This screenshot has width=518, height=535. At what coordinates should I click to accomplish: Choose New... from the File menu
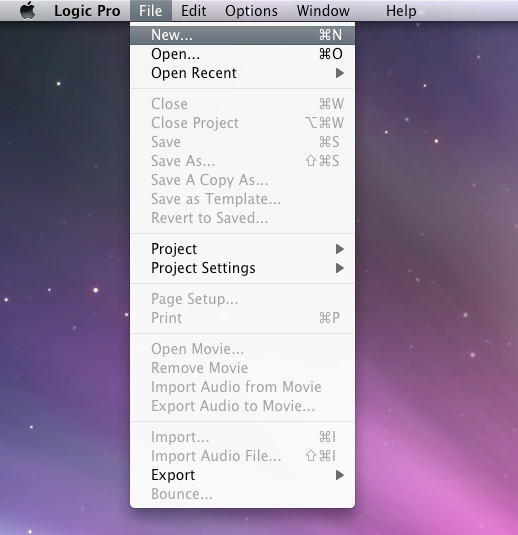(x=242, y=35)
